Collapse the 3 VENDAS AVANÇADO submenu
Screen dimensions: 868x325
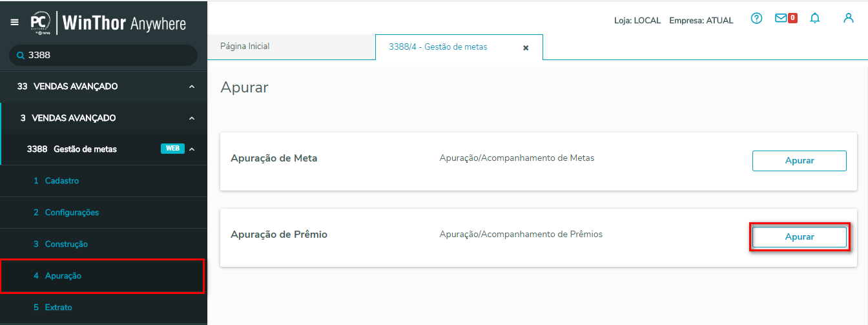point(192,118)
